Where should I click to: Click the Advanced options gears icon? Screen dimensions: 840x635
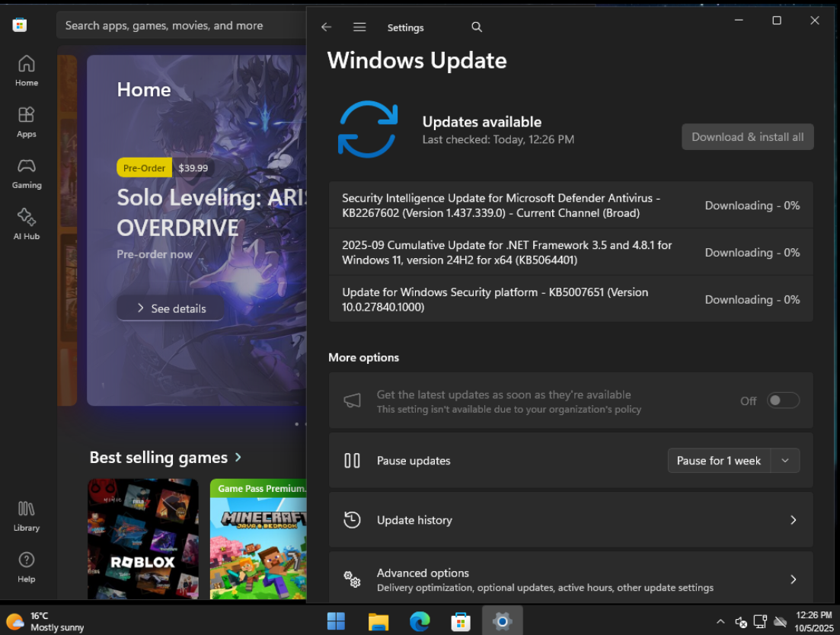pyautogui.click(x=352, y=579)
